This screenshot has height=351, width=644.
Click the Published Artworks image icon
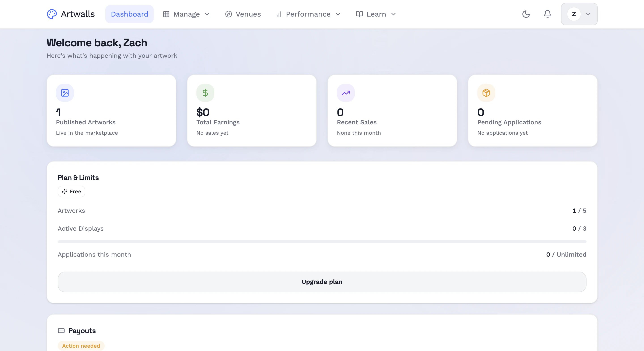(65, 93)
